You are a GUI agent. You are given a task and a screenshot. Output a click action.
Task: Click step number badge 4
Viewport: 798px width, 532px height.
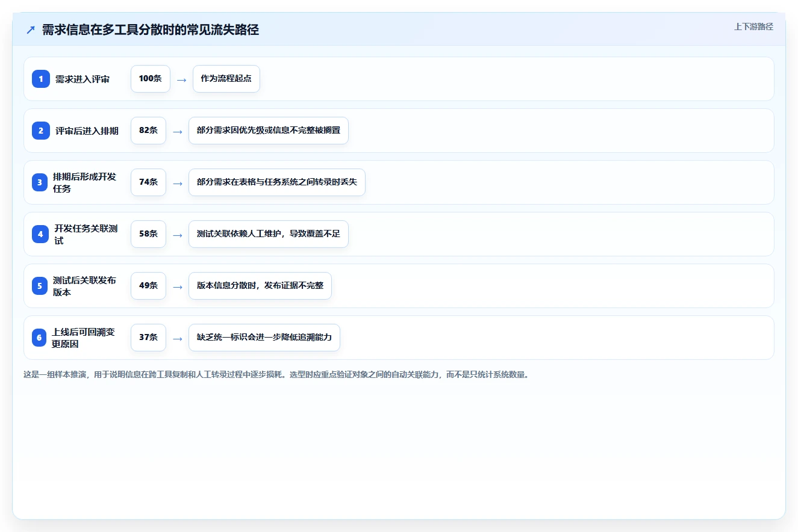click(40, 234)
